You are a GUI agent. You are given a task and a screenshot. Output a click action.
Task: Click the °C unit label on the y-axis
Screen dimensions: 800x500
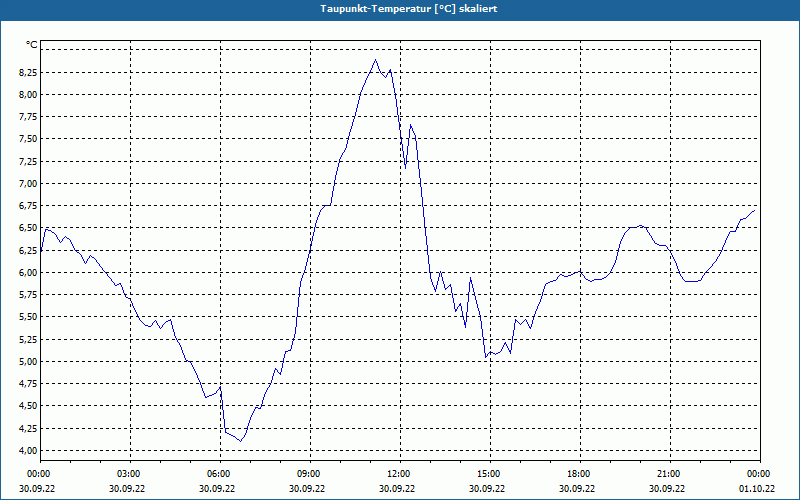coord(32,45)
